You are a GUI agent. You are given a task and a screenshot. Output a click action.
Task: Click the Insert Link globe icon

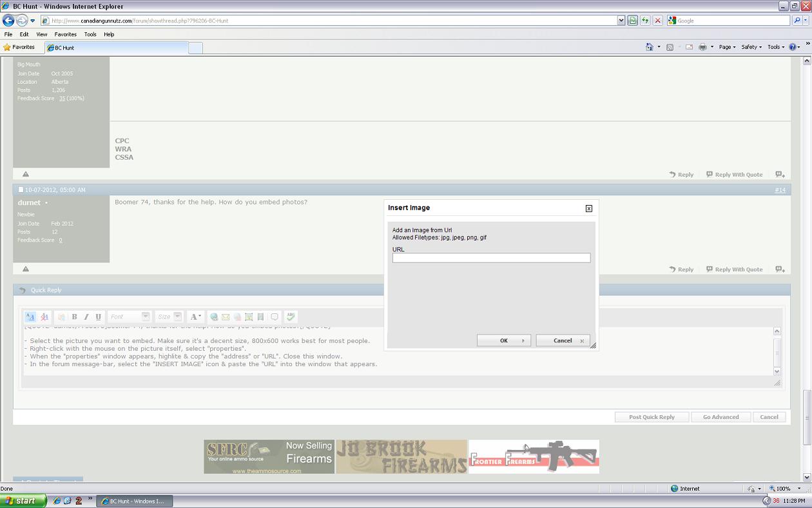pyautogui.click(x=214, y=317)
